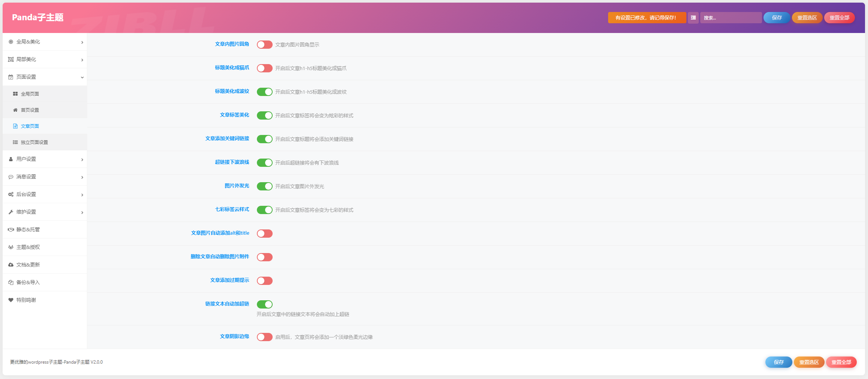Click the 全局页面 grid icon

(15, 94)
